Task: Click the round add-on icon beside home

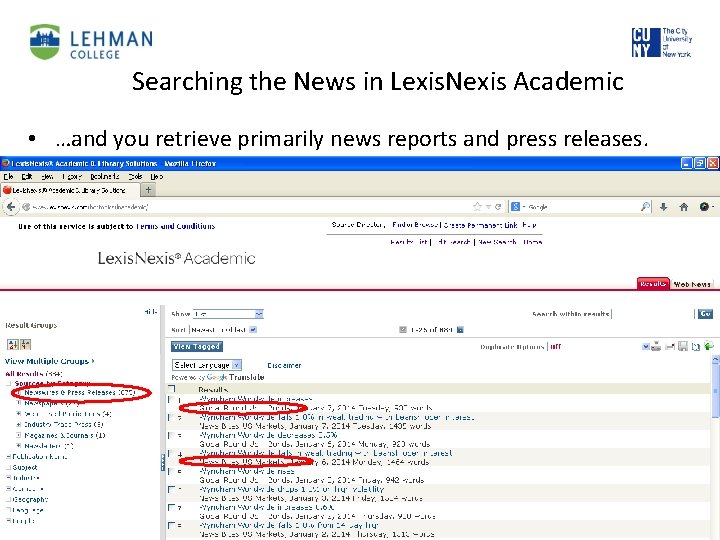Action: [x=704, y=207]
